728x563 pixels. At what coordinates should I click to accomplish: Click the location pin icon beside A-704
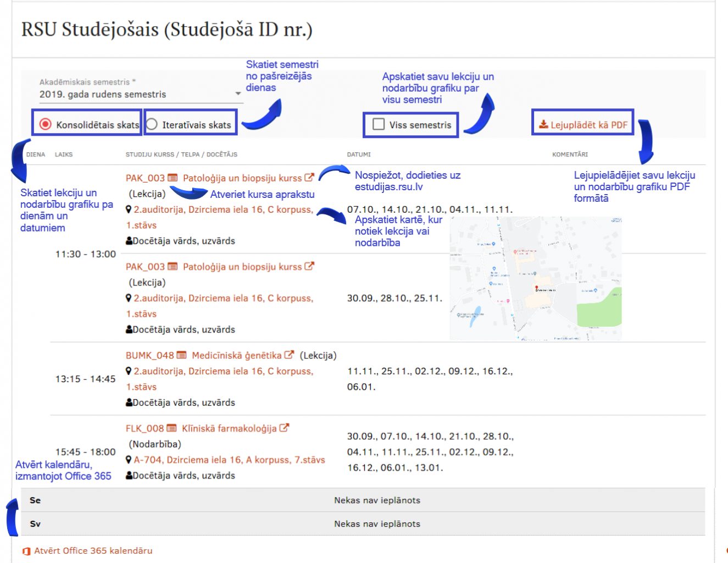click(x=128, y=460)
